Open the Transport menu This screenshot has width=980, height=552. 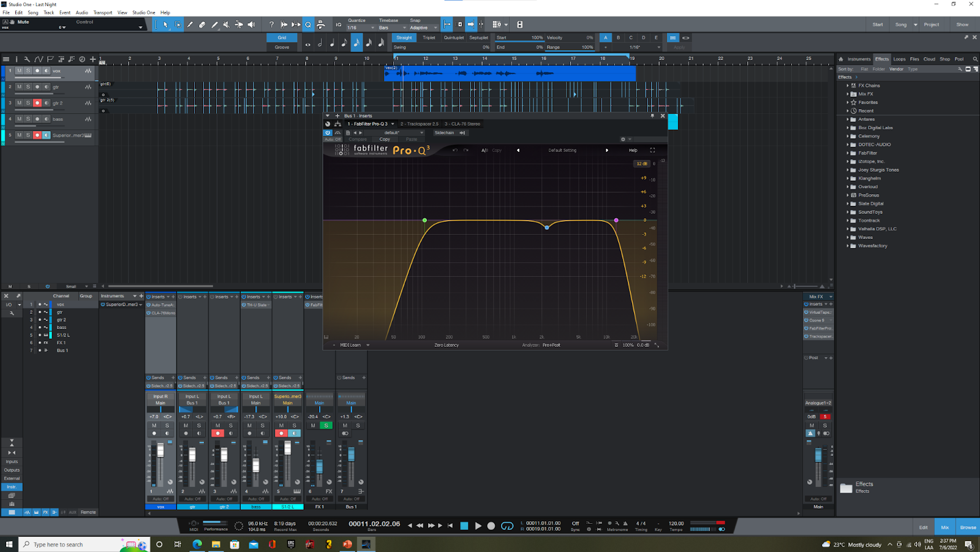102,12
